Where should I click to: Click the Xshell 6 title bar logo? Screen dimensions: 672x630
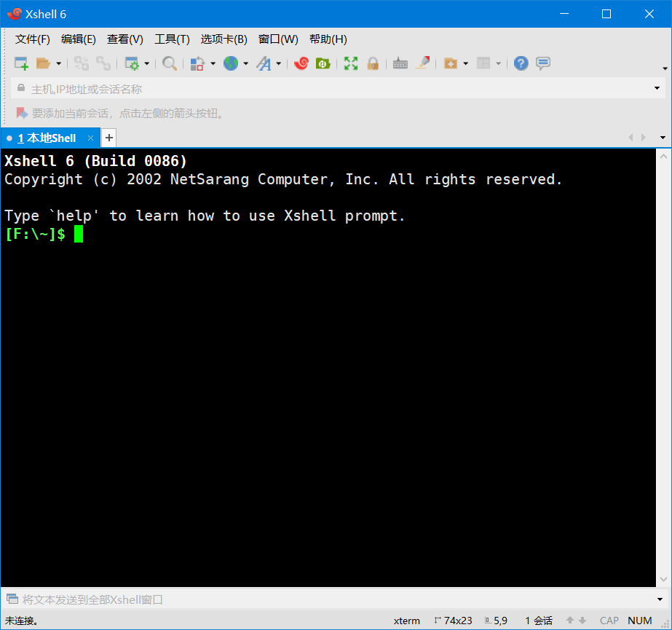coord(14,14)
